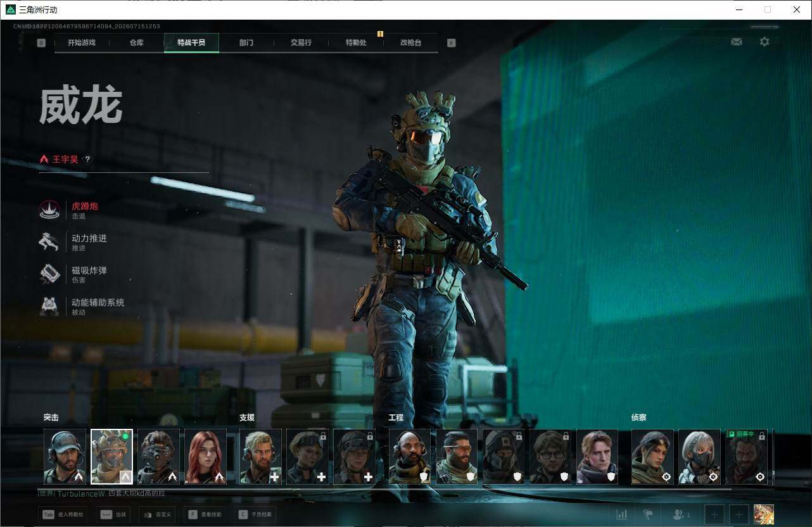Select the silver-haired masked recon operator
Viewport: 812px width, 527px height.
point(699,457)
